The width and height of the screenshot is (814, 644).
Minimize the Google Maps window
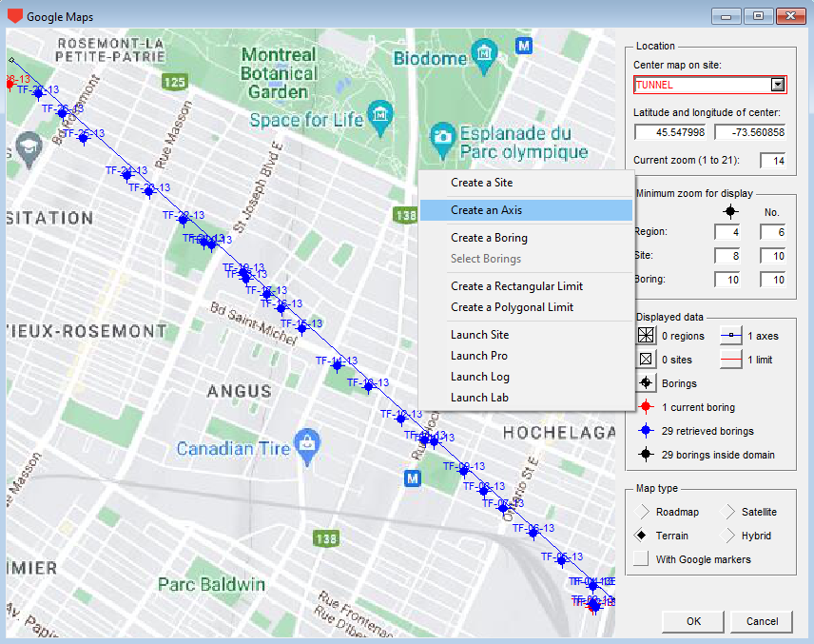726,16
